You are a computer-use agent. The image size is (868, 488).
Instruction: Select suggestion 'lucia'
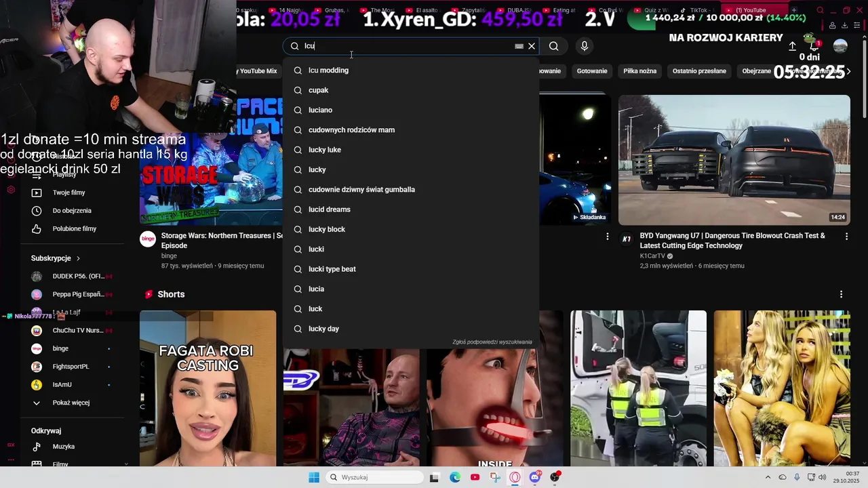coord(411,289)
